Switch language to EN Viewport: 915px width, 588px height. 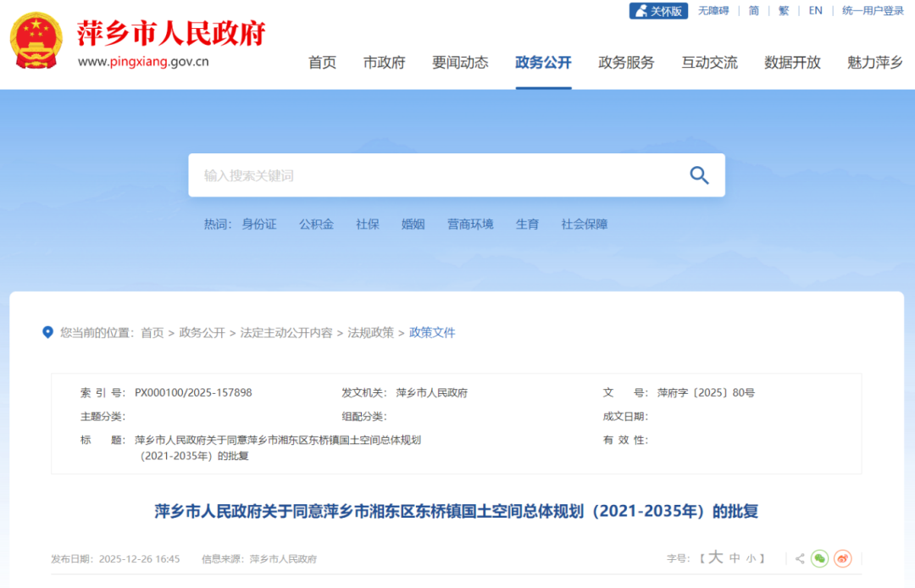pyautogui.click(x=815, y=10)
